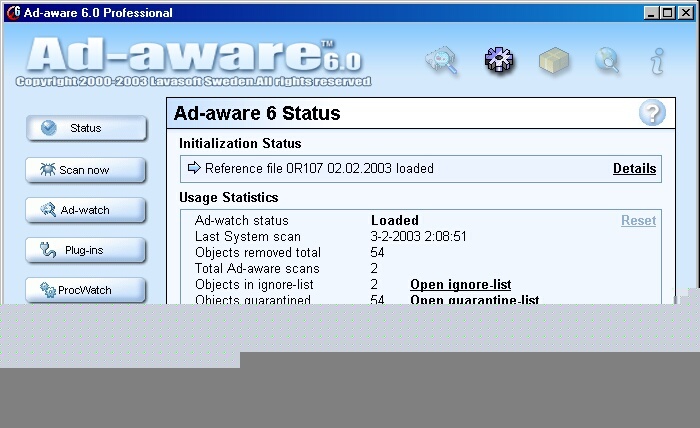Open the Ad-watch sidebar button
Viewport: 700px width, 428px height.
click(x=86, y=210)
